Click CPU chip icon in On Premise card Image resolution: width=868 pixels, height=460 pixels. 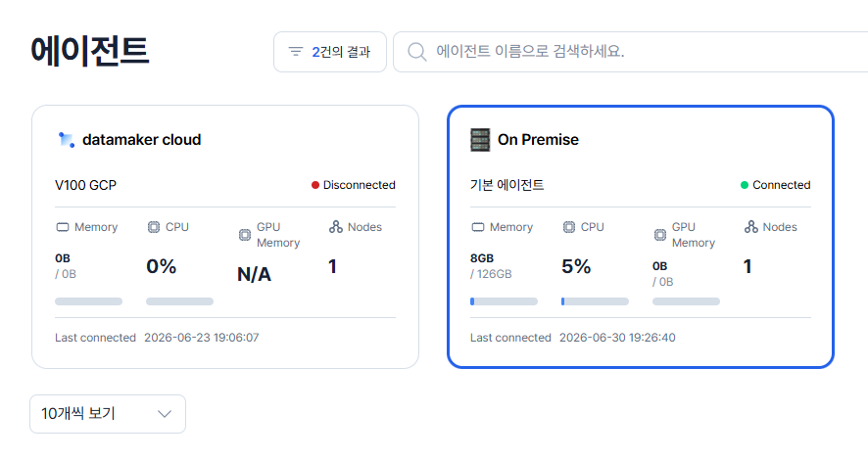[568, 227]
